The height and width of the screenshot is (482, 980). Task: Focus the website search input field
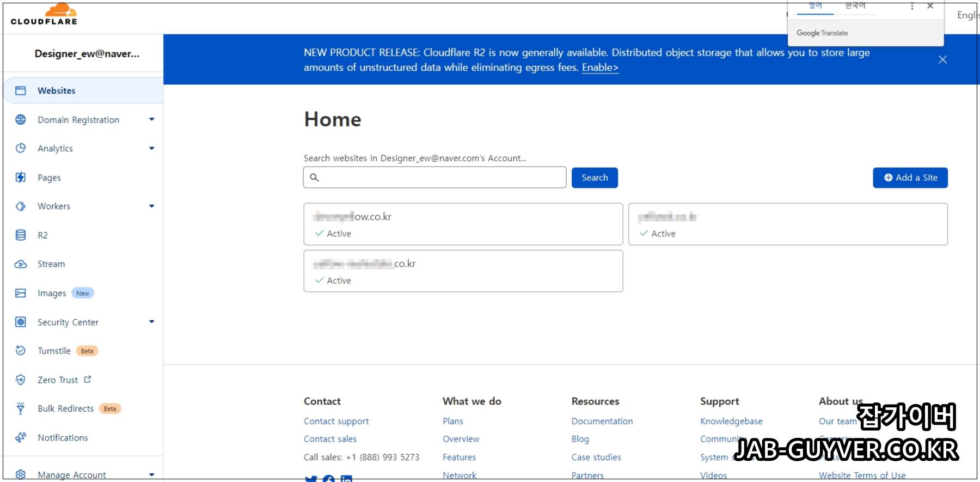point(434,178)
